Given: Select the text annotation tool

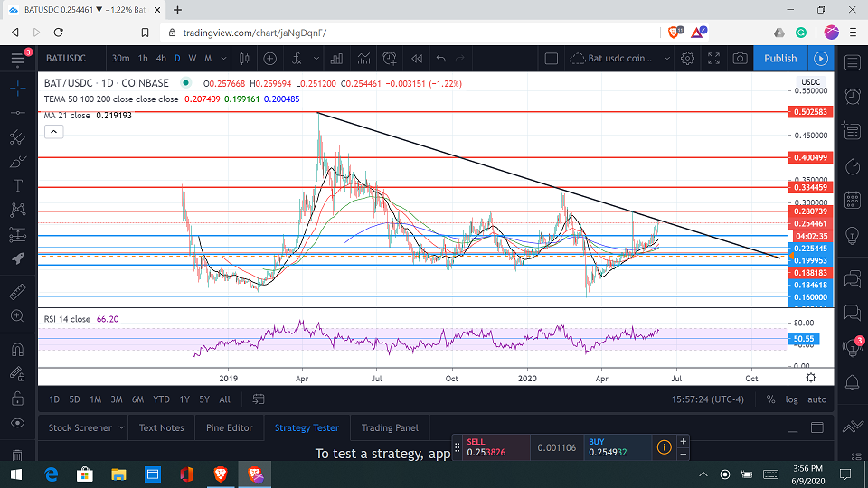Looking at the screenshot, I should [x=17, y=186].
